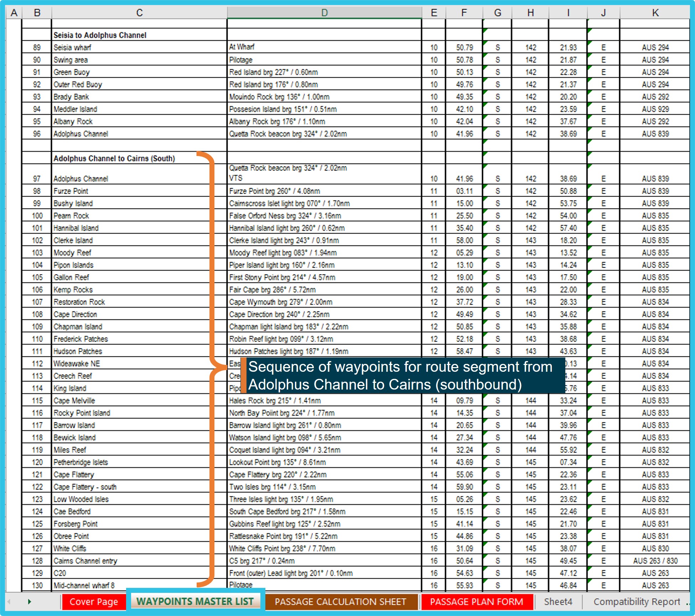Click the 'At Wharf' cell

pos(325,47)
